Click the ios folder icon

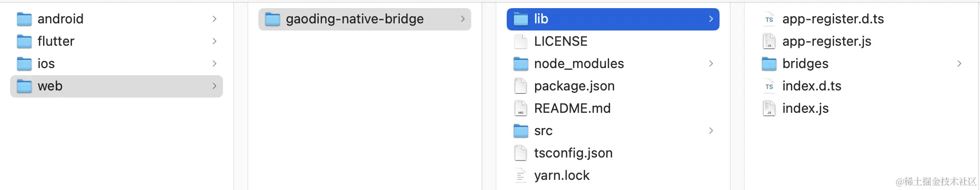(x=24, y=64)
